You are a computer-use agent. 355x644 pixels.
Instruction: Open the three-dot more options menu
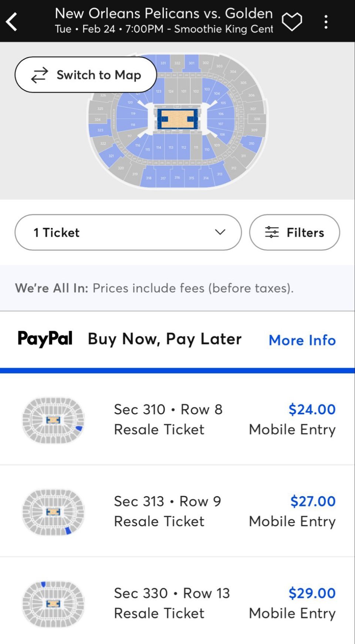(x=326, y=22)
